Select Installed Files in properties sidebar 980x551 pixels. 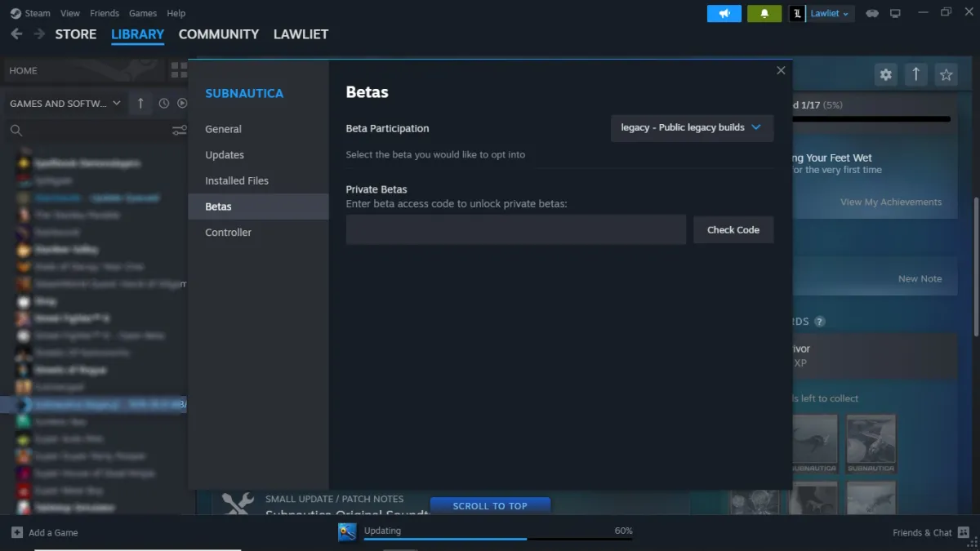coord(258,180)
